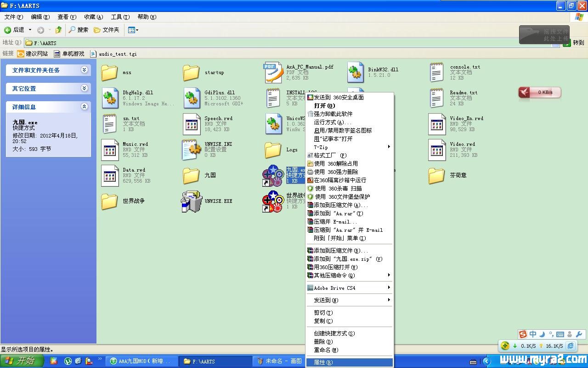This screenshot has width=588, height=368.
Task: Open the 查看 menu
Action: [x=67, y=17]
